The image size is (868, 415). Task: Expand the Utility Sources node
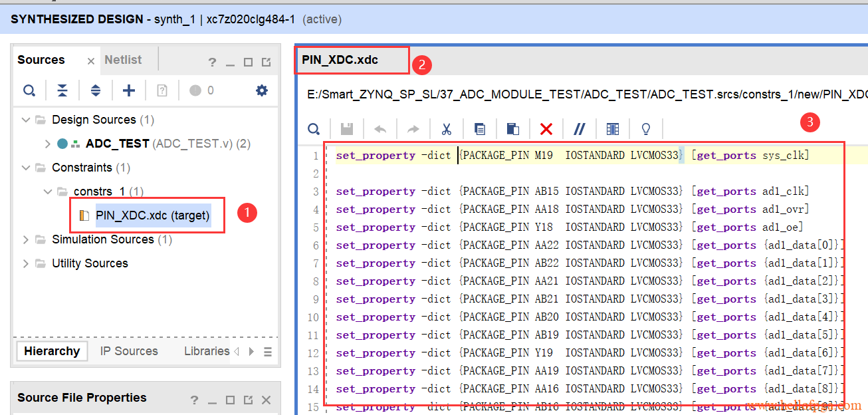pos(26,263)
